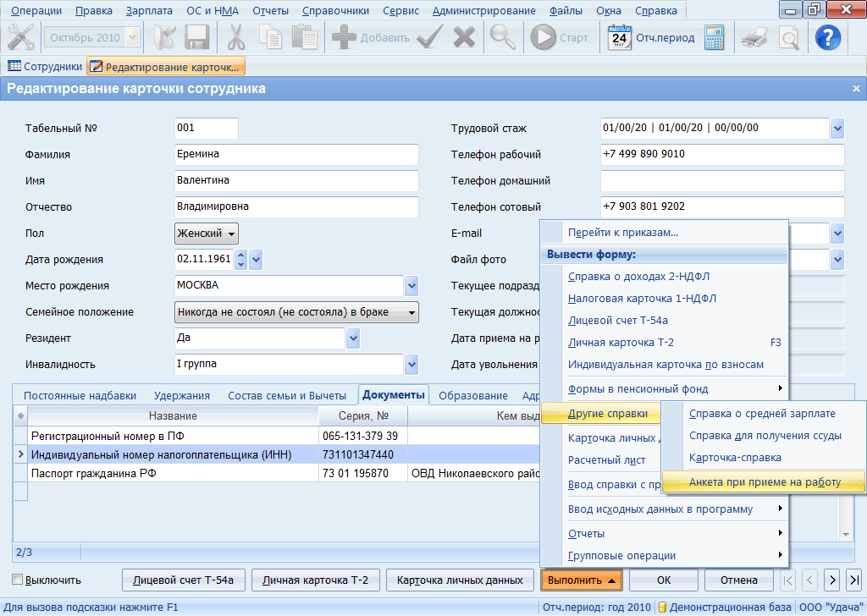Click the Личная карточка Т-2 button
Screen dimensions: 867x616
pos(315,580)
